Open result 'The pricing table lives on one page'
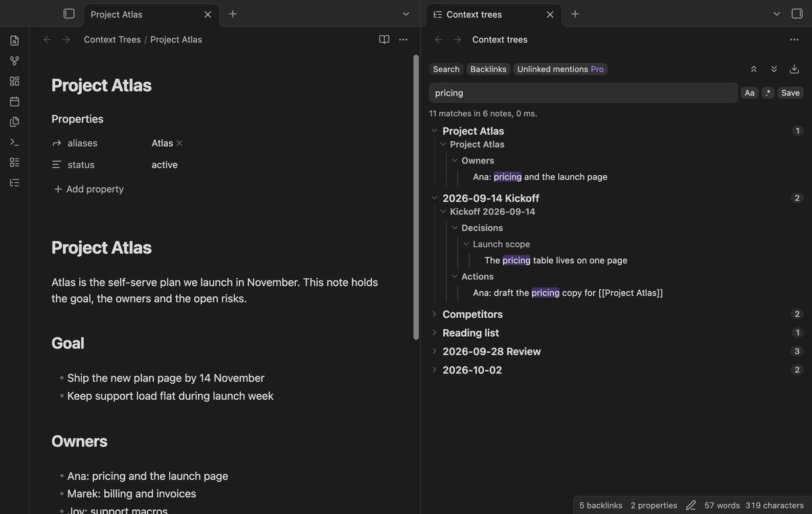This screenshot has width=812, height=514. pos(556,260)
